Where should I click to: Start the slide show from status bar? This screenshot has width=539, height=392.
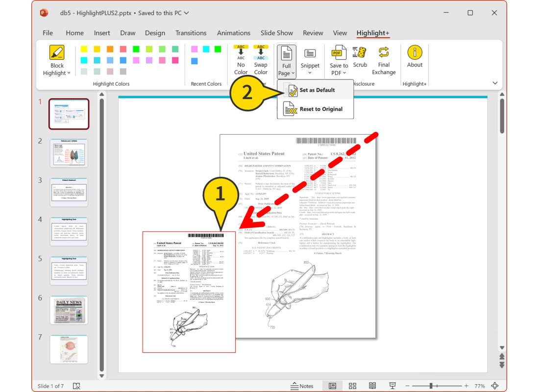coord(392,386)
